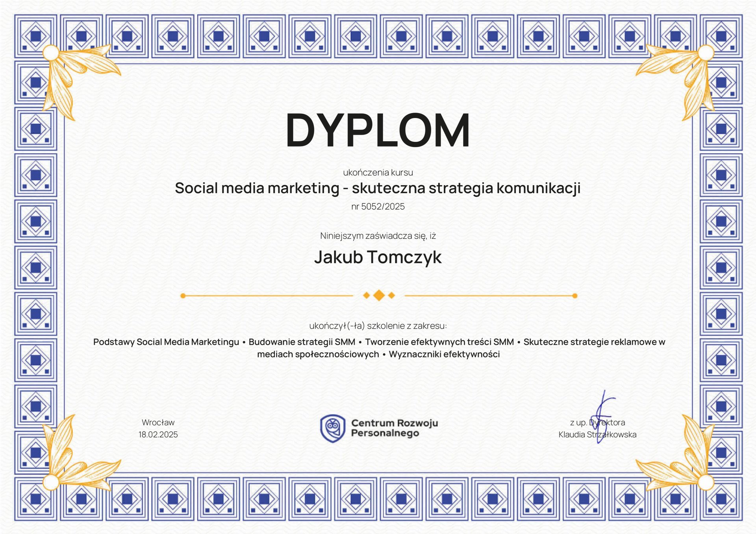756x534 pixels.
Task: Click the text ukończenia kursu
Action: (x=378, y=172)
